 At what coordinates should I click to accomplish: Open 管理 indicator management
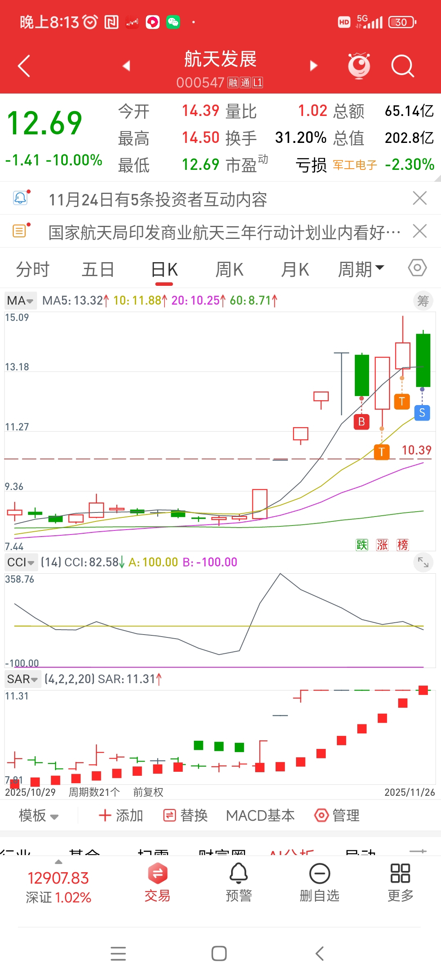pyautogui.click(x=337, y=815)
